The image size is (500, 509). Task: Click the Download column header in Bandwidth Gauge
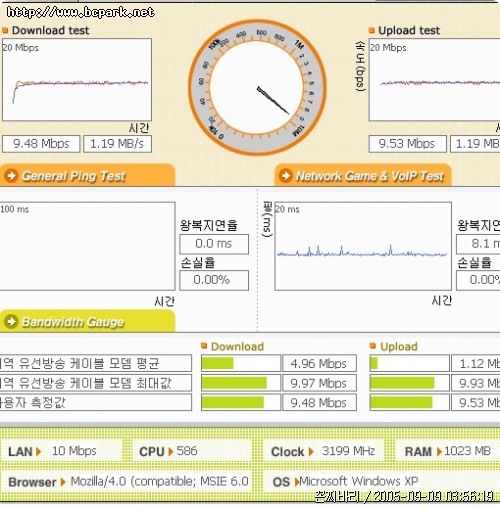(x=237, y=347)
